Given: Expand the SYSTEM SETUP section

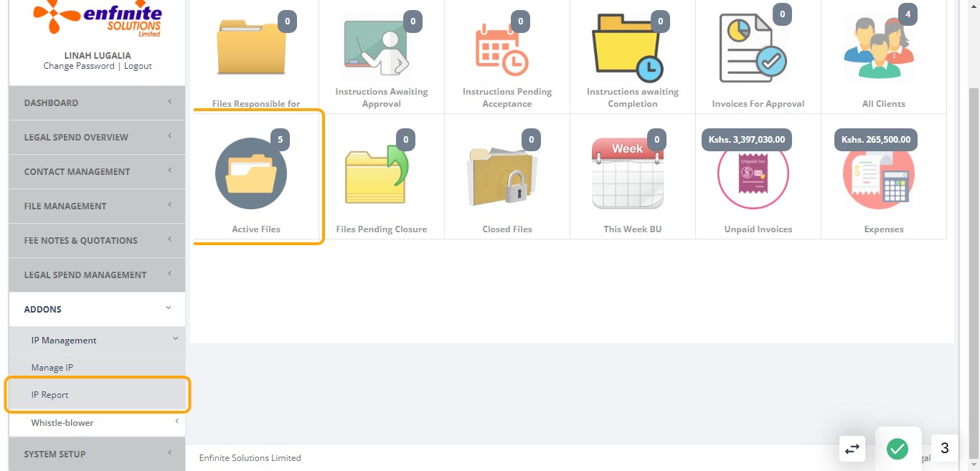Looking at the screenshot, I should point(97,454).
